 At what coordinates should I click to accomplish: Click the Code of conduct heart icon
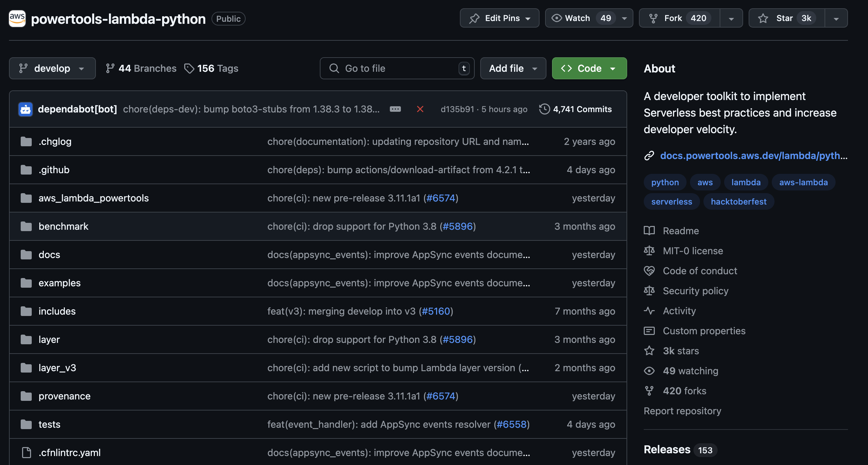point(649,271)
